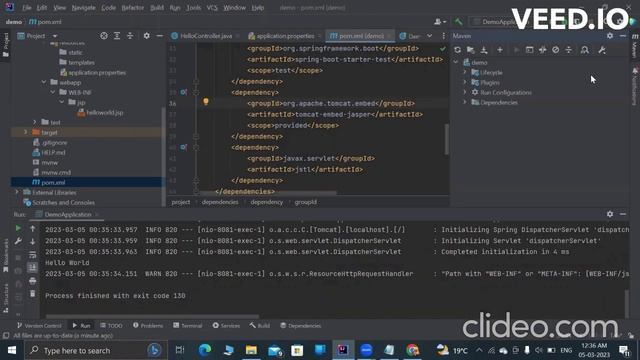Open the File menu
Image resolution: width=640 pixels, height=360 pixels.
(x=27, y=7)
